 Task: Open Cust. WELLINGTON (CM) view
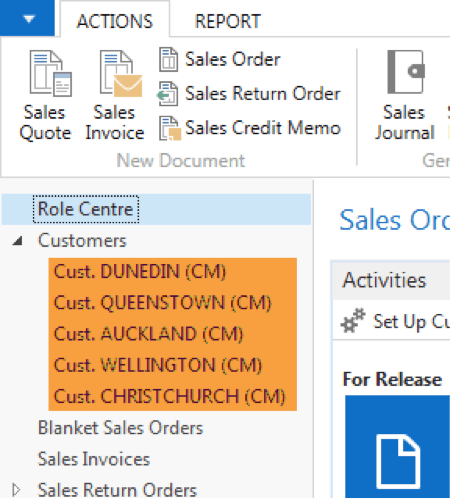158,365
